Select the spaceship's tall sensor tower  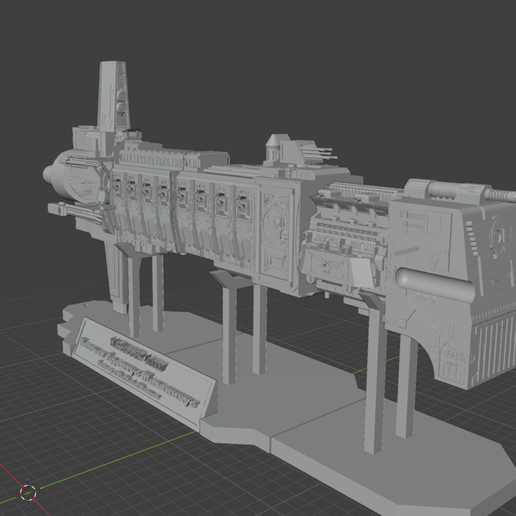tap(113, 95)
